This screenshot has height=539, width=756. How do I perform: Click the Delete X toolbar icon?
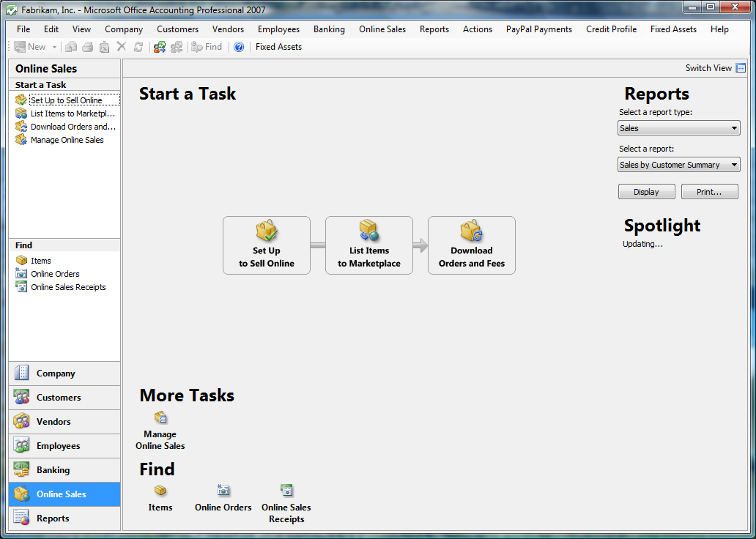pyautogui.click(x=122, y=47)
